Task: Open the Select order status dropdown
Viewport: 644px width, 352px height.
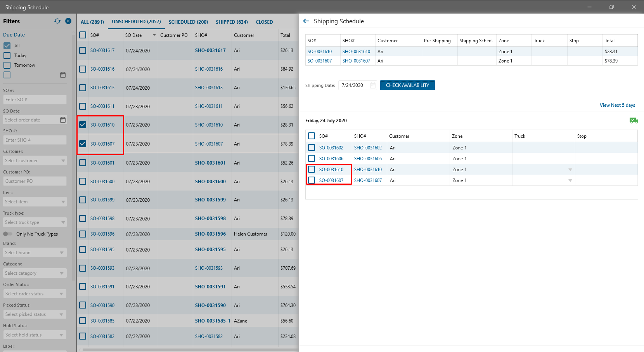Action: [35, 294]
